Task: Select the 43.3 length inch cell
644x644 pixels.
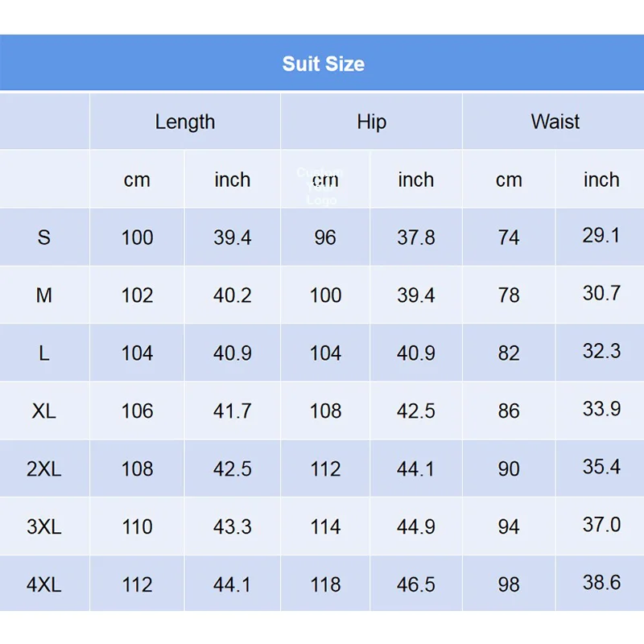Action: click(233, 526)
